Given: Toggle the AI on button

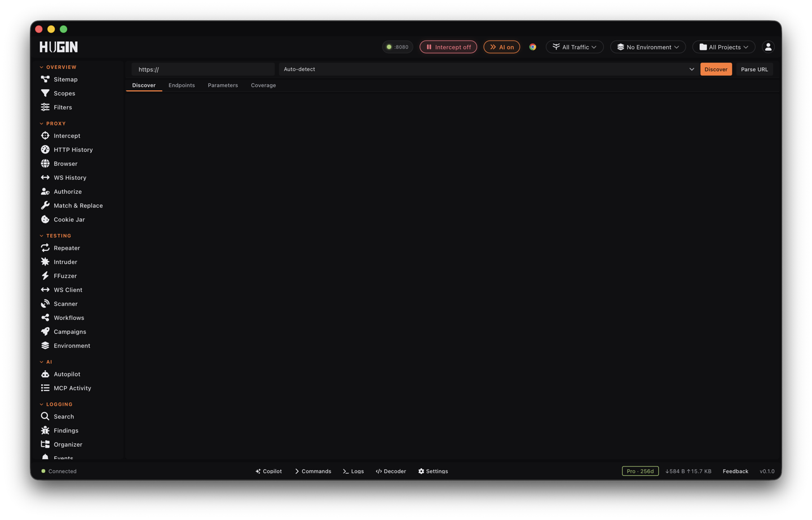Looking at the screenshot, I should [x=501, y=47].
